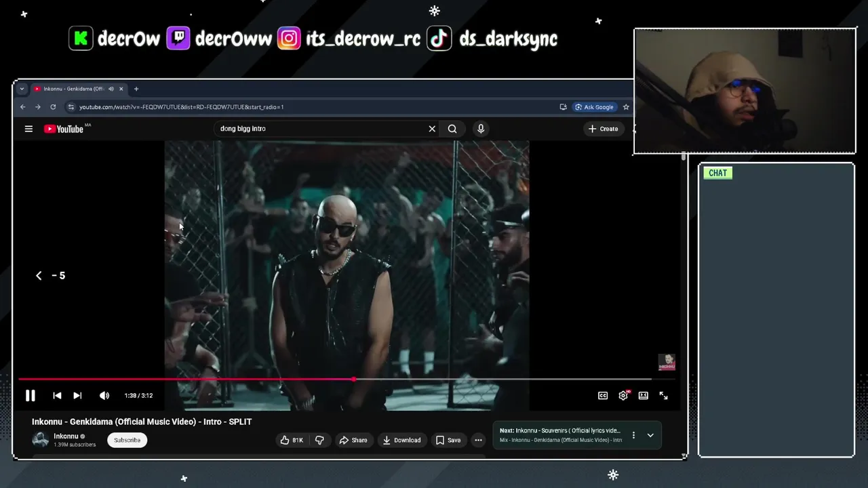Click the install app icon in address bar

(x=563, y=107)
